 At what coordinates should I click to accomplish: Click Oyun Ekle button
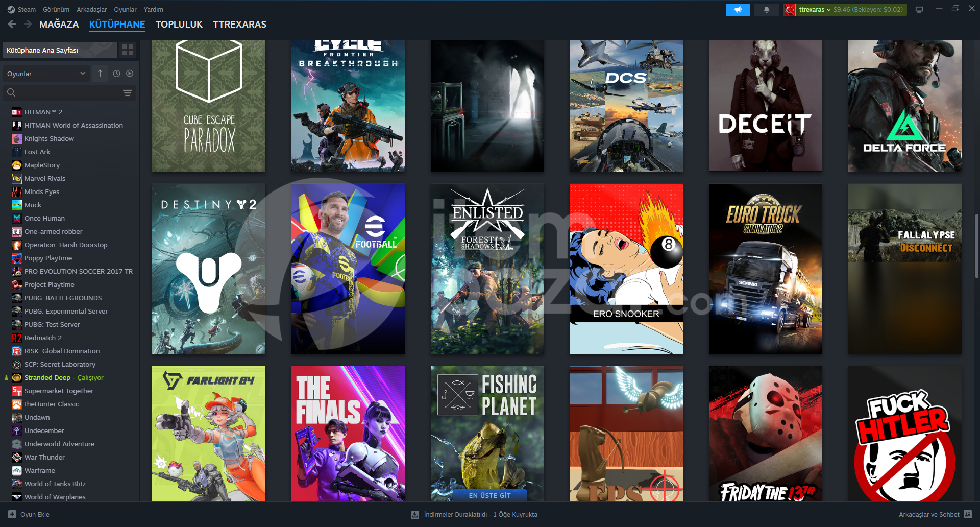click(29, 514)
